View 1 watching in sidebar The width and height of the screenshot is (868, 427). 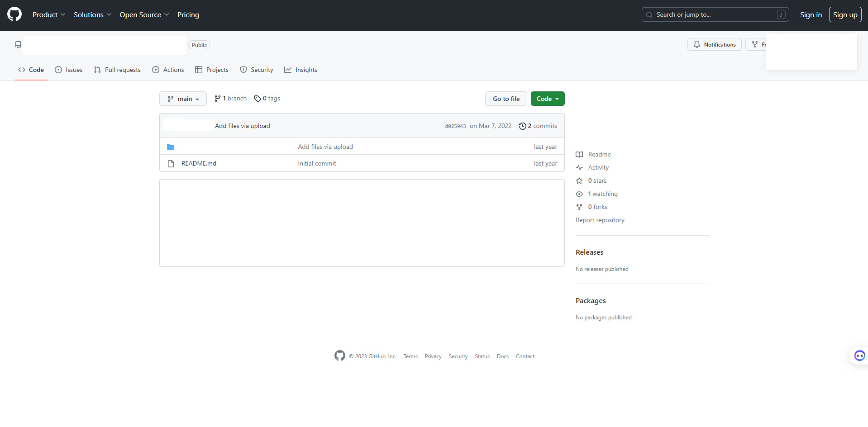(x=596, y=194)
